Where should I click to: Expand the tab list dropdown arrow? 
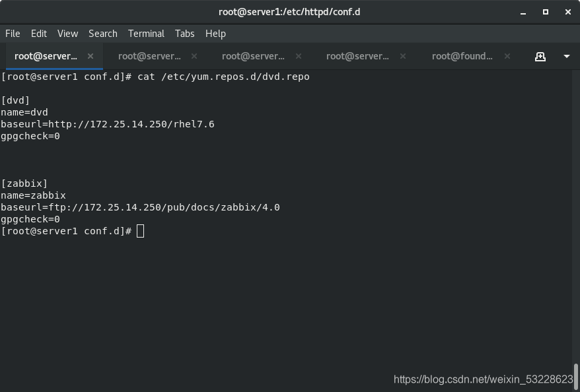click(x=566, y=57)
